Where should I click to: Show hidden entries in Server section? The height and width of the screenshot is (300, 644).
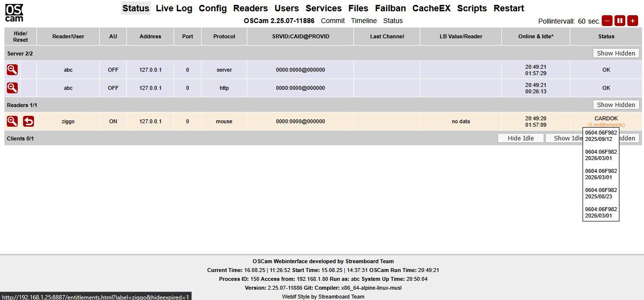[616, 53]
